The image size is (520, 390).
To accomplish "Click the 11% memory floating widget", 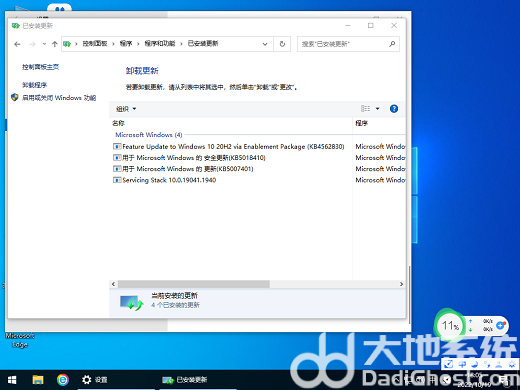I will [x=450, y=325].
